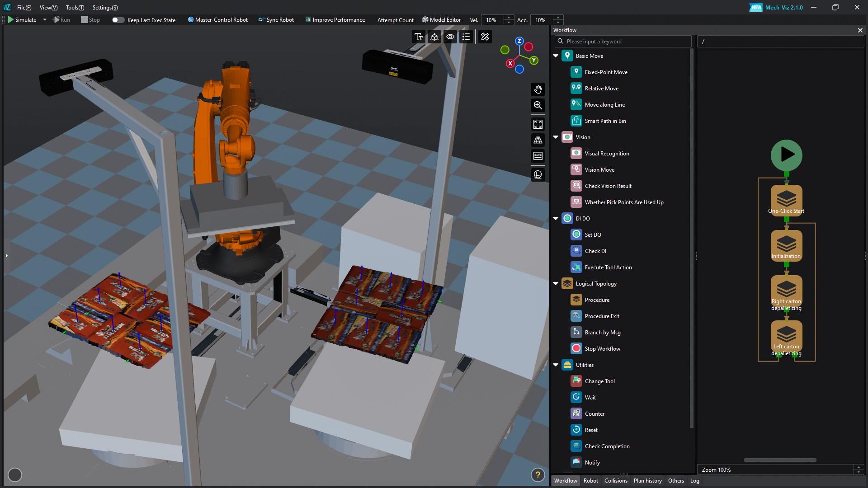Screen dimensions: 868x488
Task: Choose the Notify utility step
Action: (592, 463)
